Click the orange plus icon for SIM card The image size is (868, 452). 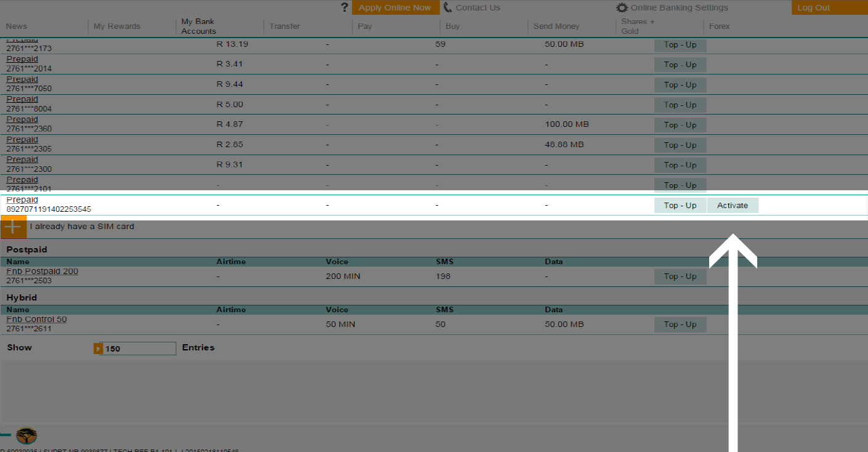click(13, 227)
